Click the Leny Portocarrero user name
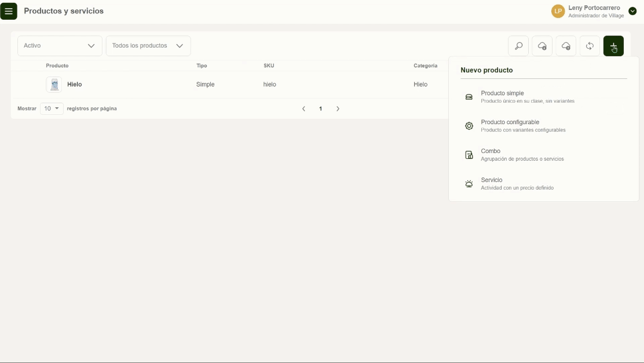644x363 pixels. point(594,8)
